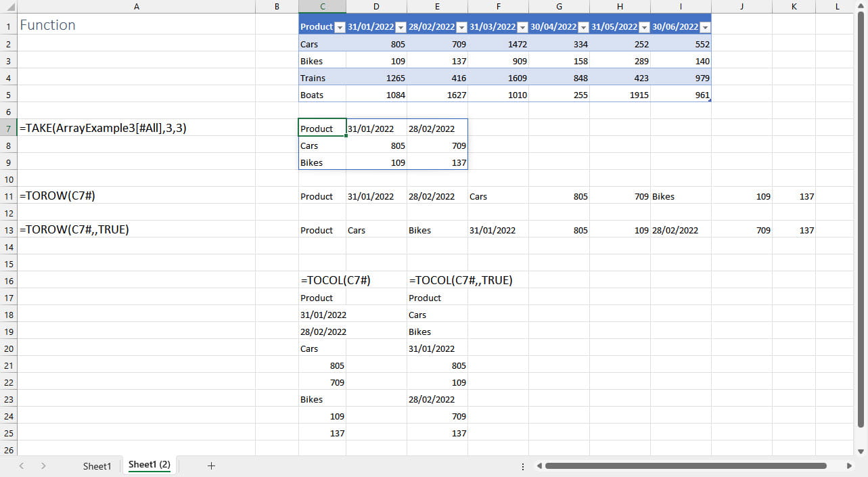Image resolution: width=868 pixels, height=477 pixels.
Task: Select column D by its header
Action: [376, 7]
